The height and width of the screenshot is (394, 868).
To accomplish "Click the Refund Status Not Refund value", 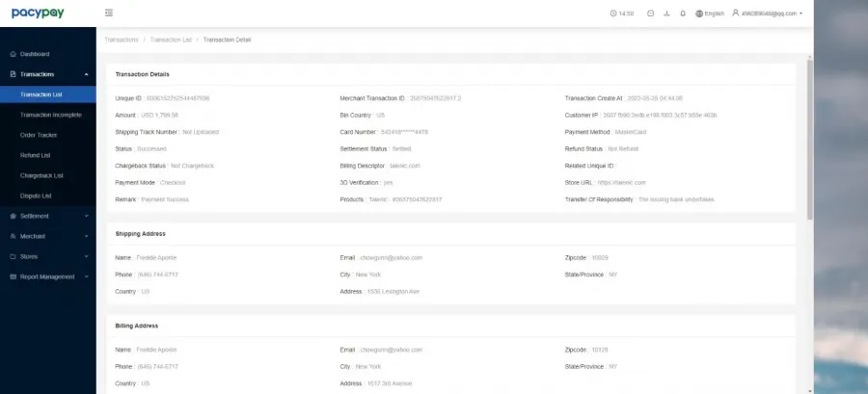I will pos(623,149).
